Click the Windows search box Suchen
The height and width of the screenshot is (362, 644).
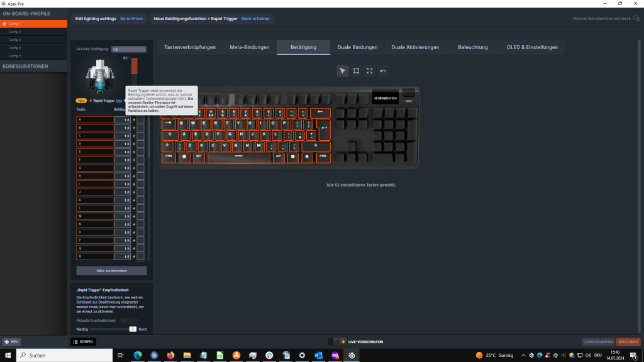pos(65,356)
